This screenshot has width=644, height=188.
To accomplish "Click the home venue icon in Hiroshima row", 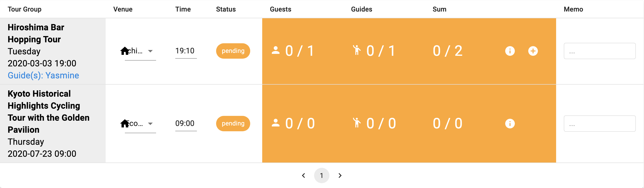I will (x=124, y=51).
